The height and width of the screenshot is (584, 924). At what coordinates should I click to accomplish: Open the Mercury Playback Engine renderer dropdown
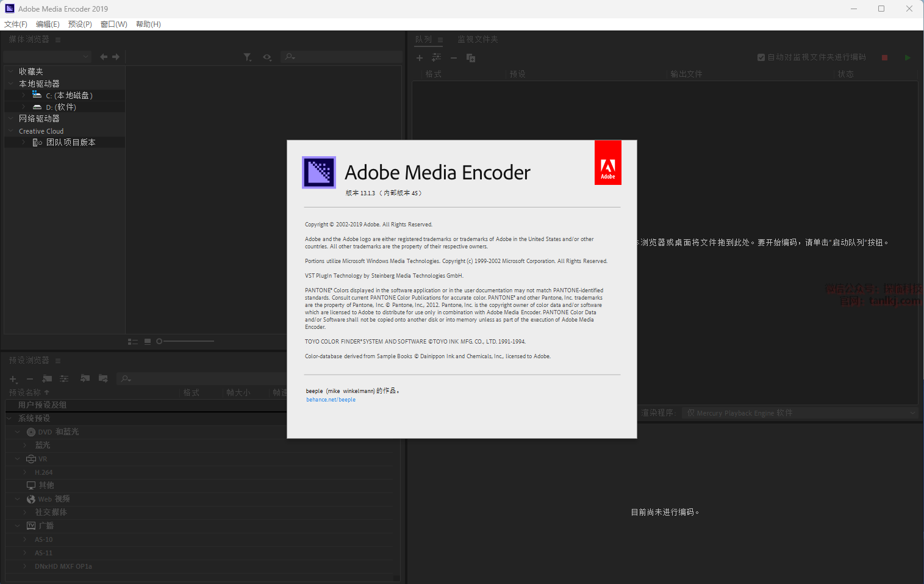click(799, 413)
